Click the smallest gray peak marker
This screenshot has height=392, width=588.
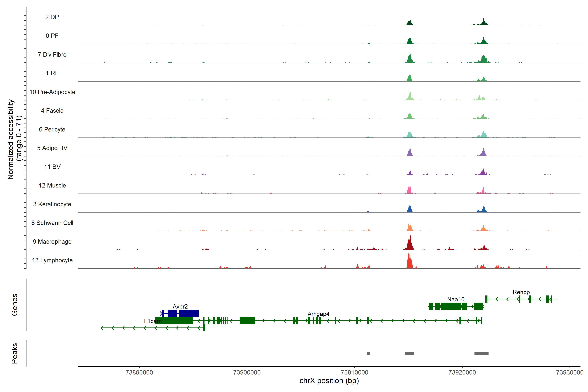pyautogui.click(x=368, y=353)
